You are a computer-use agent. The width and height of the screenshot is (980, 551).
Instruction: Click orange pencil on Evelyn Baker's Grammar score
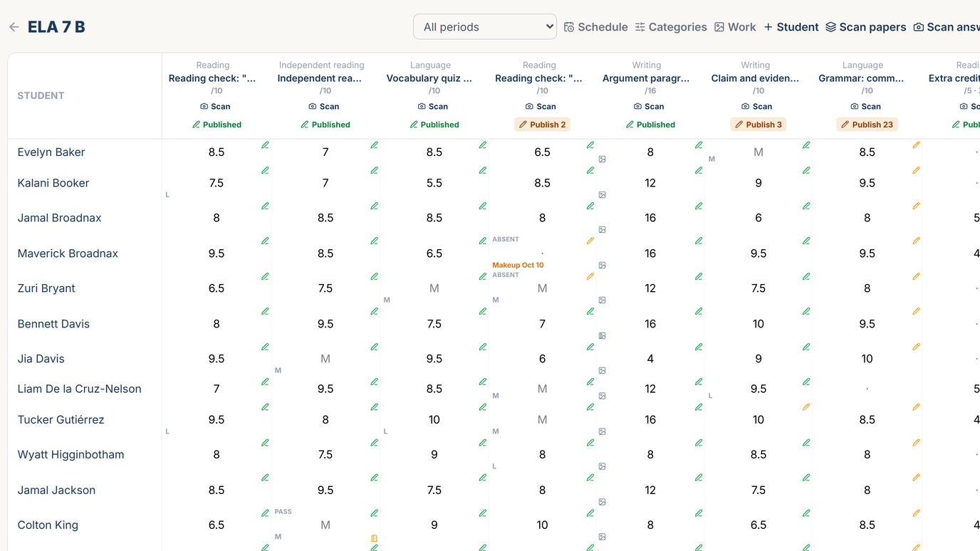[917, 145]
